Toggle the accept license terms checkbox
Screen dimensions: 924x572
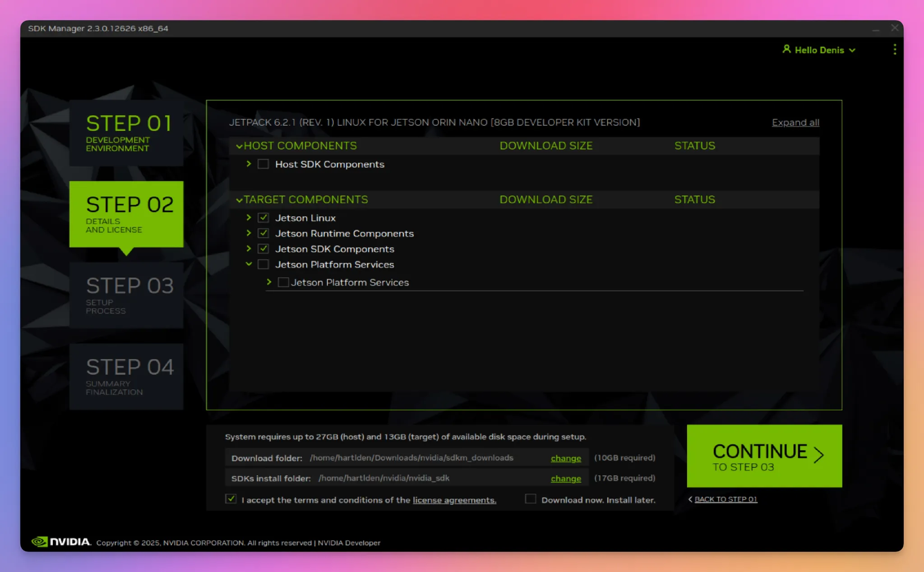pyautogui.click(x=231, y=499)
